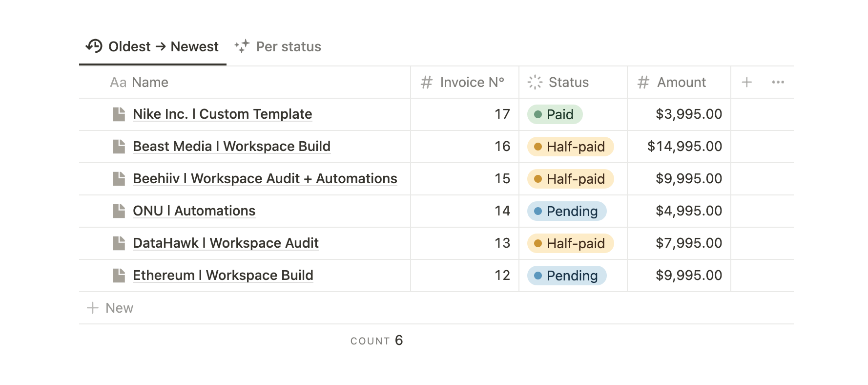The image size is (868, 385).
Task: Select invoice number 12 cell
Action: click(465, 275)
